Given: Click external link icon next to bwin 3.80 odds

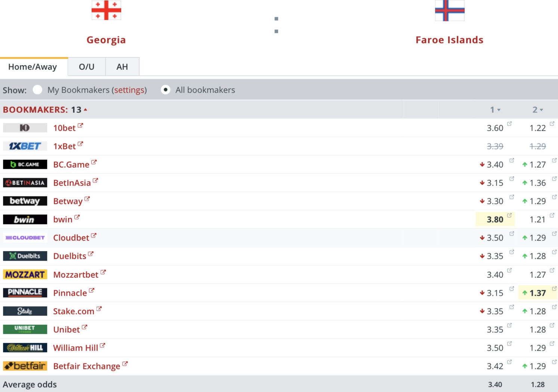Looking at the screenshot, I should pyautogui.click(x=509, y=215).
